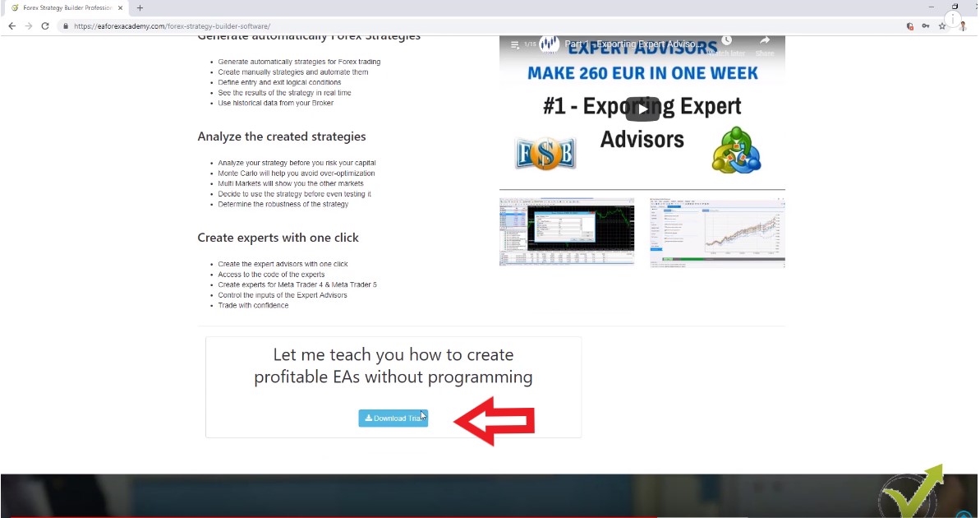Open the MetaTrader screenshot thumbnail
The height and width of the screenshot is (518, 980).
[x=567, y=232]
